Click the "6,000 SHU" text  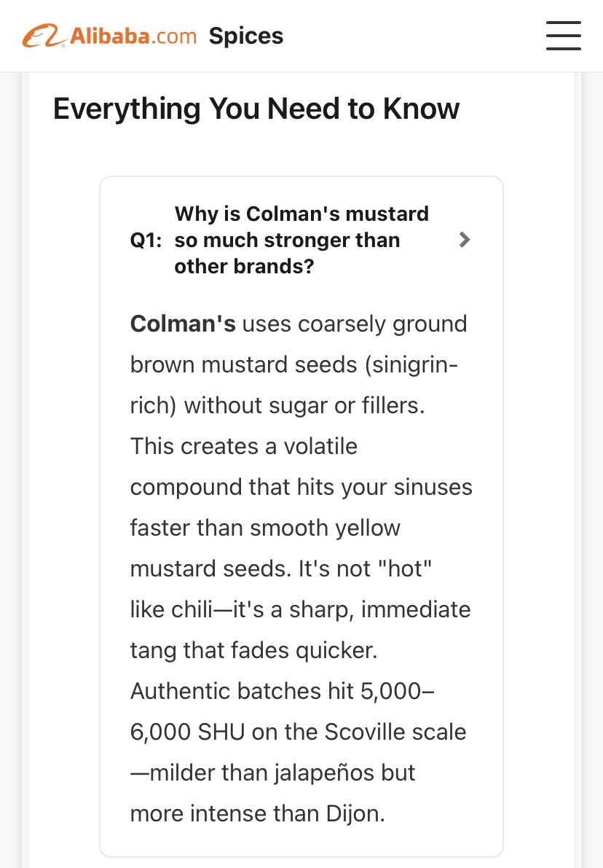point(187,732)
